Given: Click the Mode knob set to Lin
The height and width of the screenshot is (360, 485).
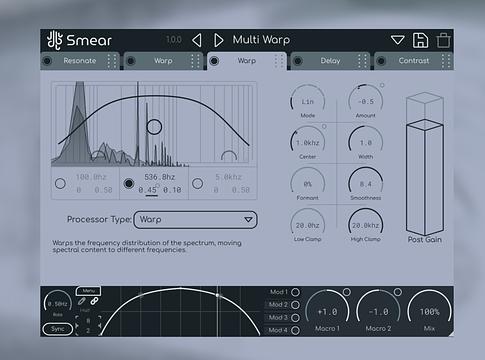Looking at the screenshot, I should point(308,102).
